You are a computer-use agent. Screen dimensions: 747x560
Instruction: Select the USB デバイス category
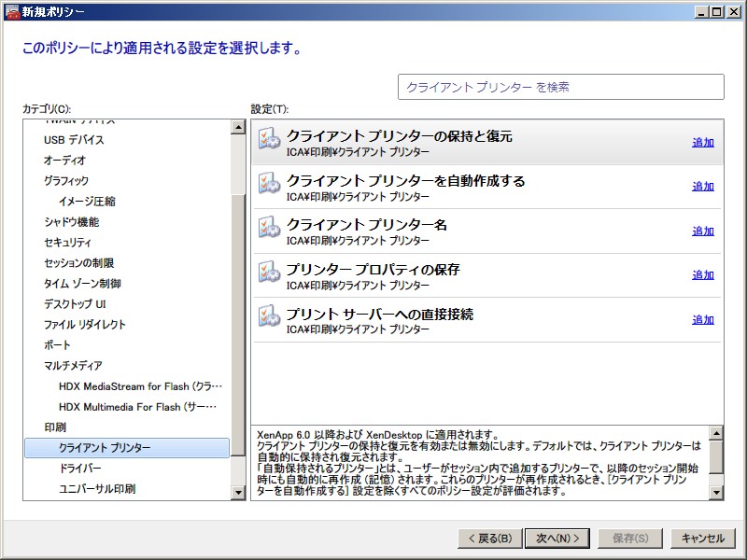(74, 140)
